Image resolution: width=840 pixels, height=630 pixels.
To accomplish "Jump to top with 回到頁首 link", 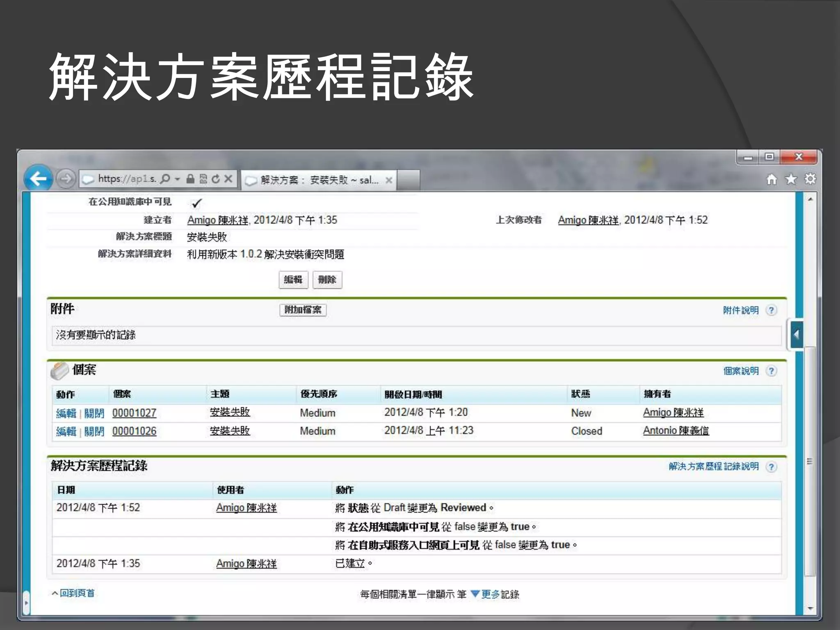I will 77,593.
